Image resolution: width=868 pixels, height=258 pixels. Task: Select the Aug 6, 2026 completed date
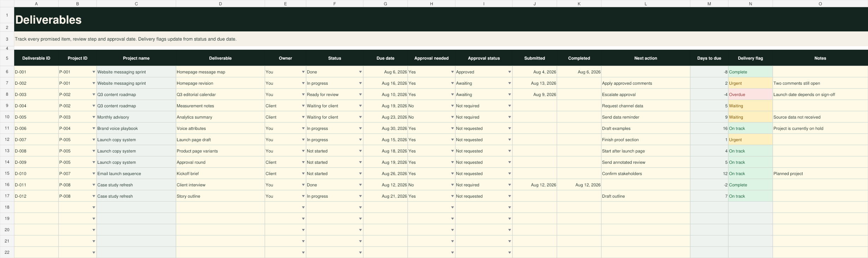(579, 72)
